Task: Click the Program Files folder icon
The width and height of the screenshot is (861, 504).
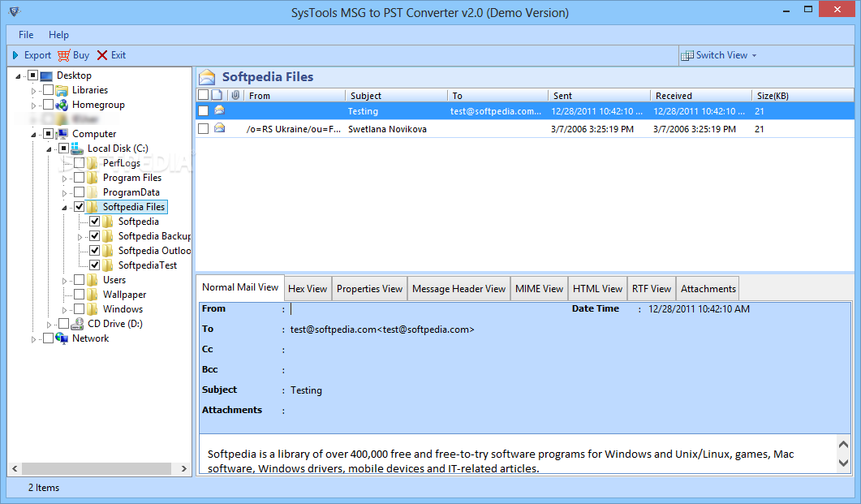Action: (93, 178)
